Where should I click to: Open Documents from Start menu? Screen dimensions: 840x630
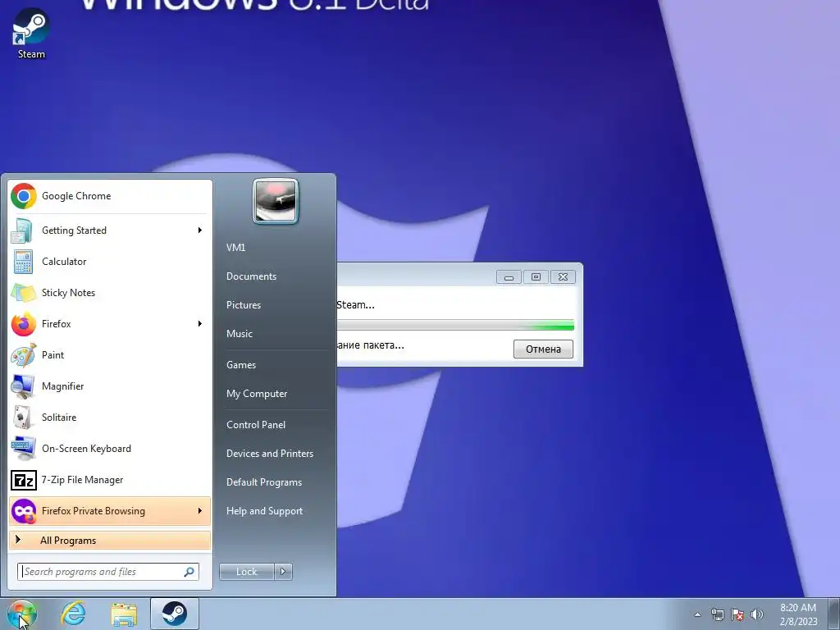(251, 276)
